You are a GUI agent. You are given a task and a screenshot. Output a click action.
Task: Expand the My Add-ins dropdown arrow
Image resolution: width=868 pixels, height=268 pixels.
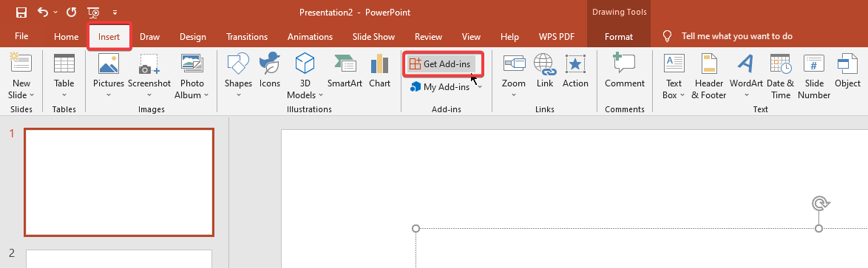480,87
